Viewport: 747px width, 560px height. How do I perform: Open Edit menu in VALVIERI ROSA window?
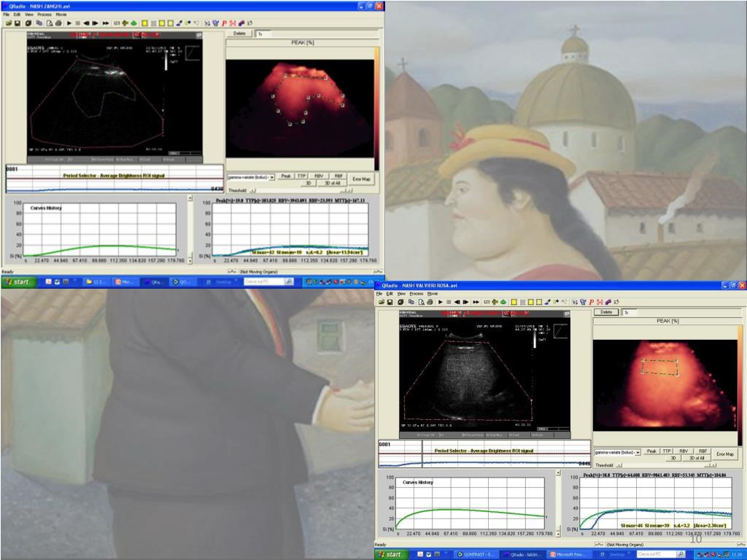coord(390,294)
